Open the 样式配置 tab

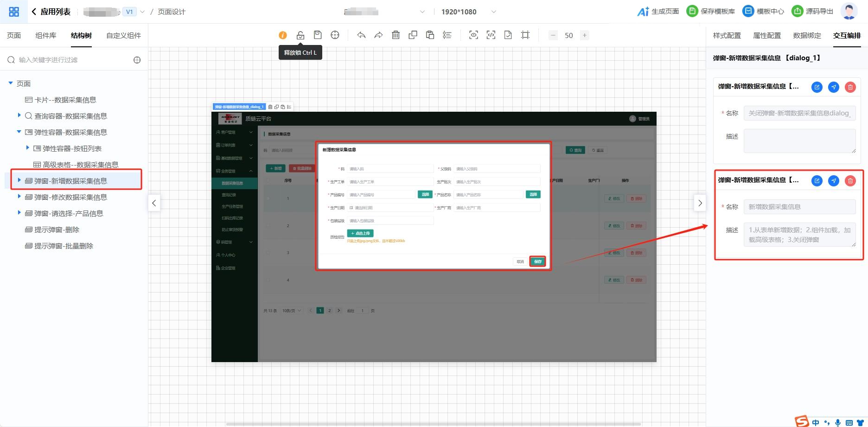point(727,36)
